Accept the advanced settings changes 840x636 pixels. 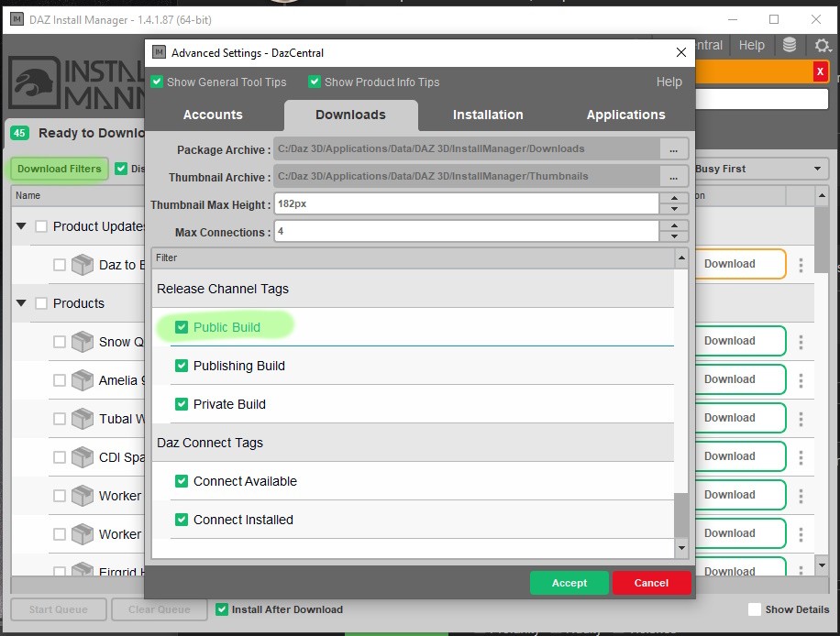pyautogui.click(x=569, y=583)
